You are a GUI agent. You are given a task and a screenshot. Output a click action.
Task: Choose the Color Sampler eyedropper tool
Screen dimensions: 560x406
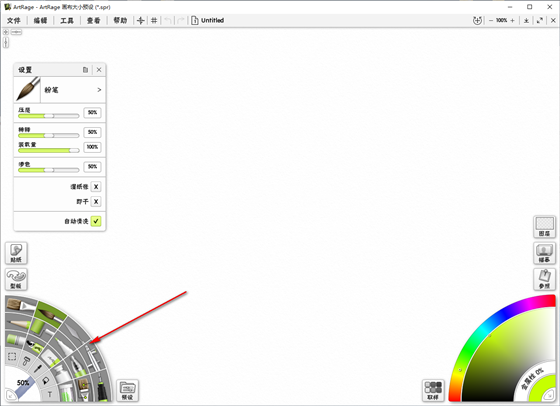(37, 368)
